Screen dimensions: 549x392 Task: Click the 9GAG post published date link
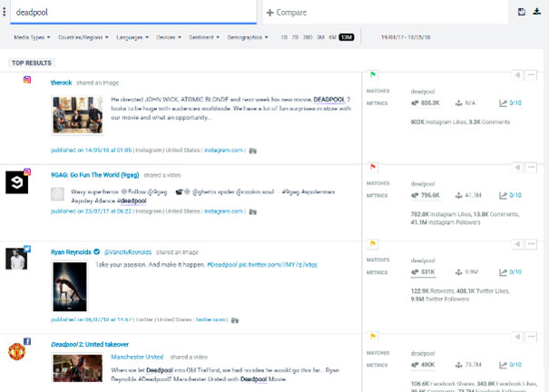click(x=92, y=211)
